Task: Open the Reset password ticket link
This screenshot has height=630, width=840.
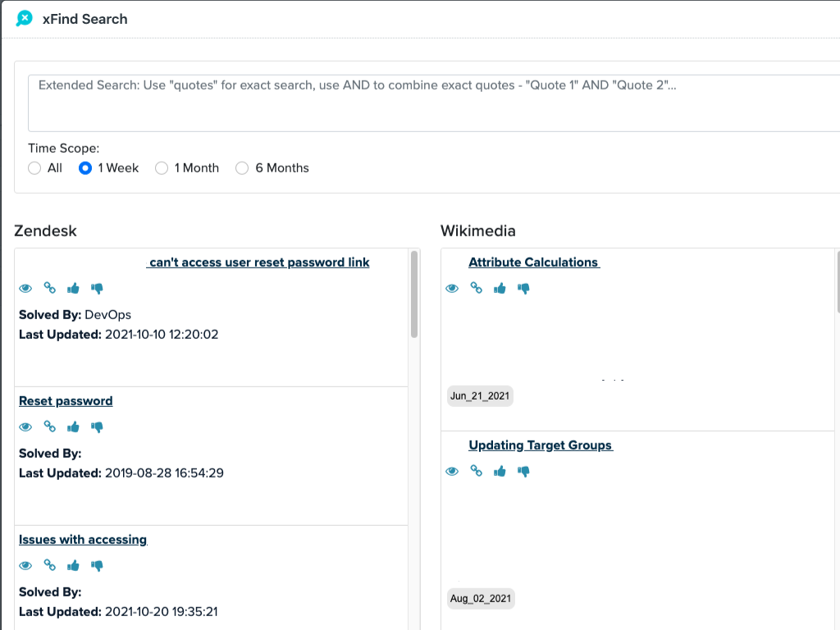Action: pyautogui.click(x=66, y=401)
